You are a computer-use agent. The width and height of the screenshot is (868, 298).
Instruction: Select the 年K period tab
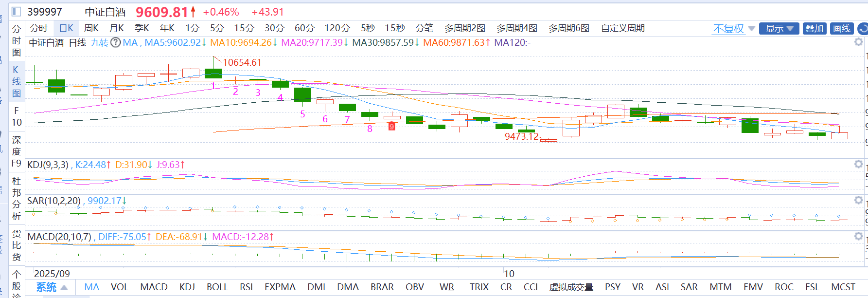click(167, 28)
